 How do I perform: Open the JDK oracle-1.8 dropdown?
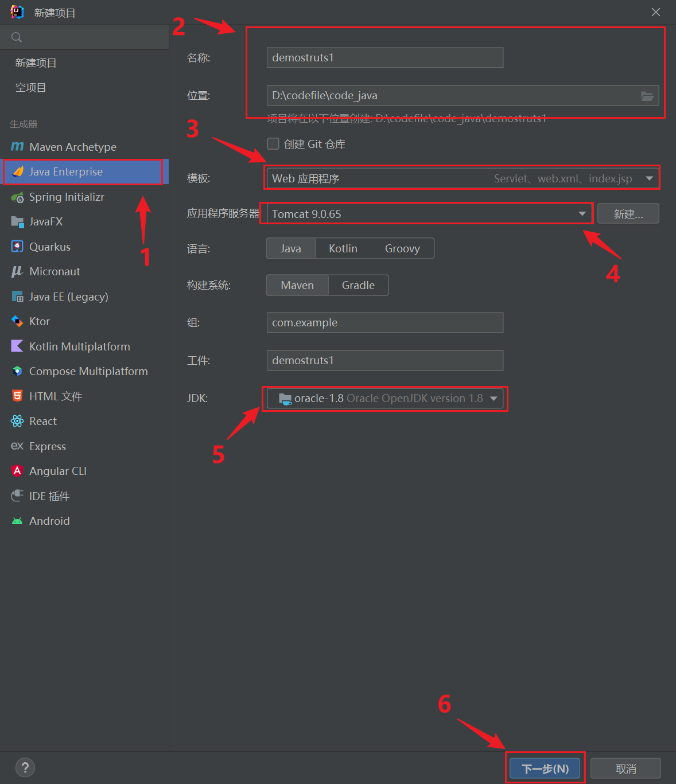click(385, 399)
